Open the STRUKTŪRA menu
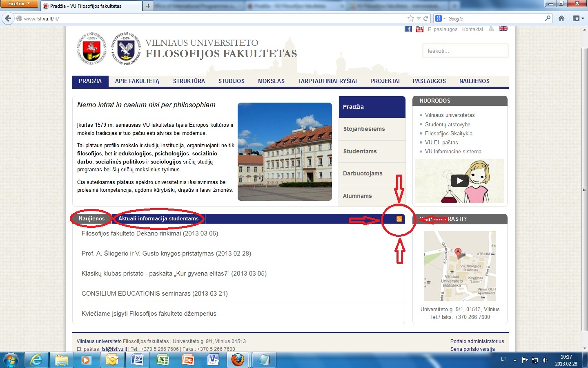Image resolution: width=588 pixels, height=368 pixels. click(189, 81)
